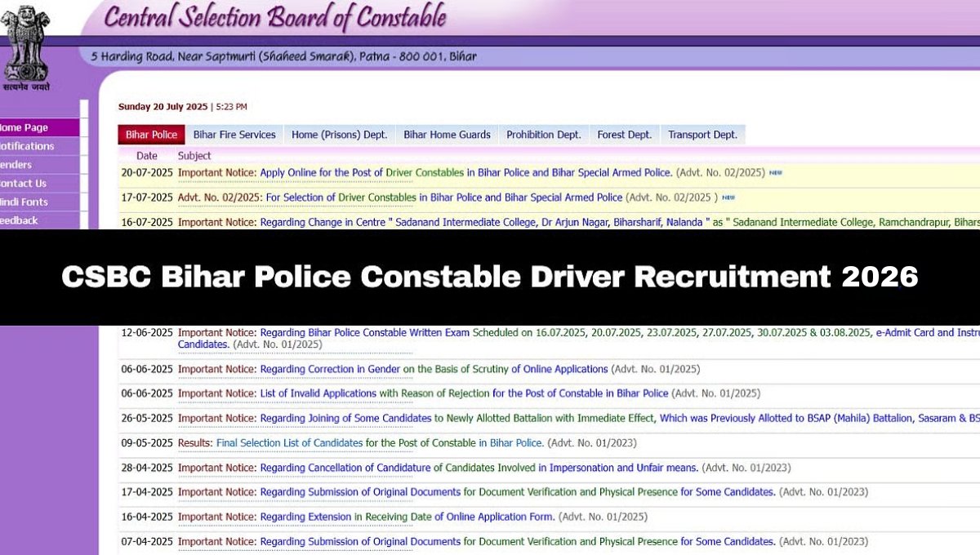Click the NEW icon next to Advt. No. 02/2025

(728, 198)
